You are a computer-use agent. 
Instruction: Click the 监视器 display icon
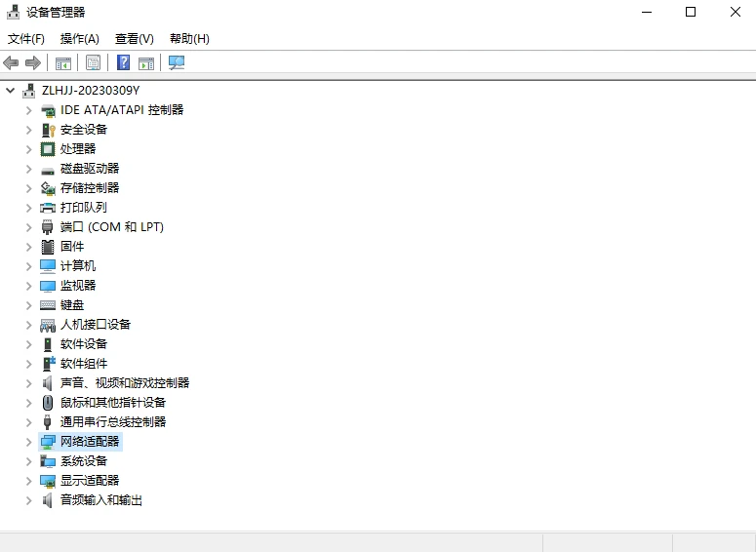(x=48, y=286)
